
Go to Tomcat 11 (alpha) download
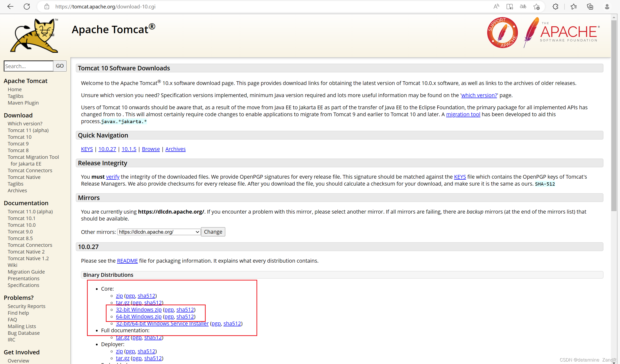coord(28,130)
